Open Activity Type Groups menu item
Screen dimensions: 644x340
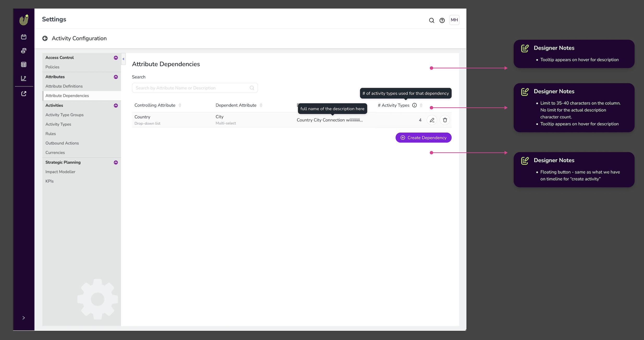pyautogui.click(x=64, y=115)
